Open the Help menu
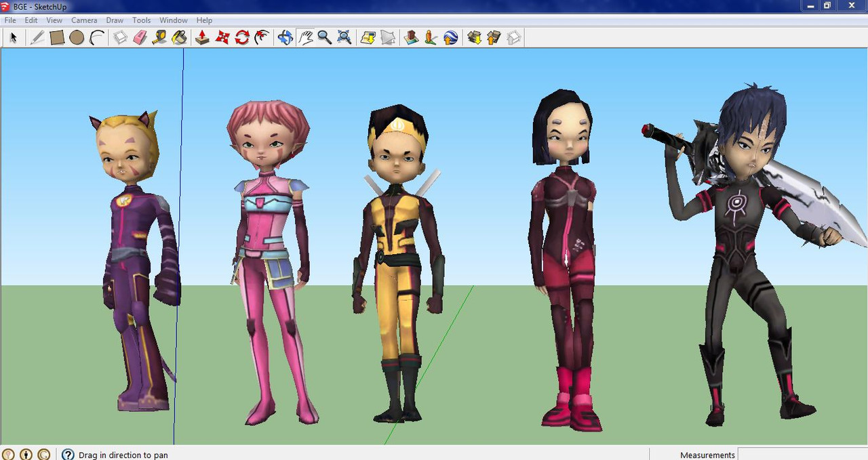The width and height of the screenshot is (868, 460). pyautogui.click(x=204, y=20)
